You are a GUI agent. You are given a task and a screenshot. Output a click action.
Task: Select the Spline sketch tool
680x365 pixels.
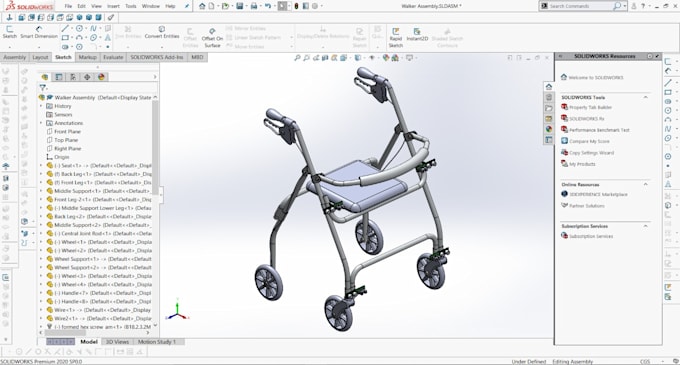click(93, 29)
